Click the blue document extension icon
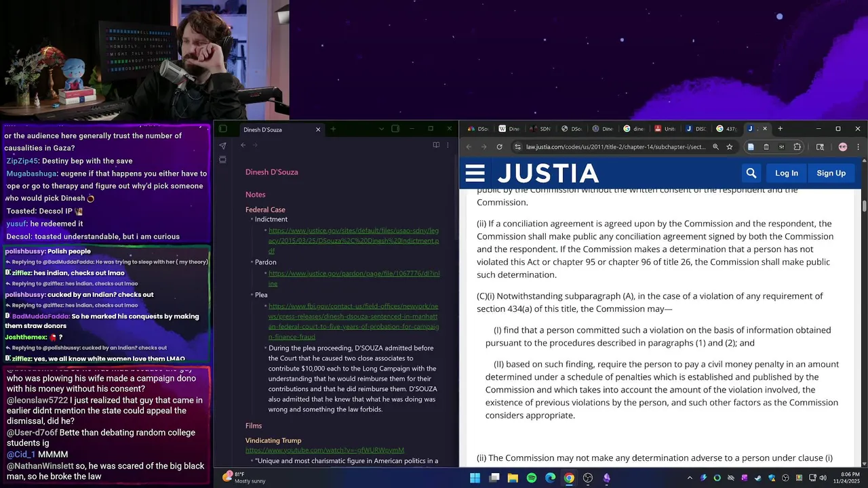This screenshot has height=488, width=868. pyautogui.click(x=751, y=146)
